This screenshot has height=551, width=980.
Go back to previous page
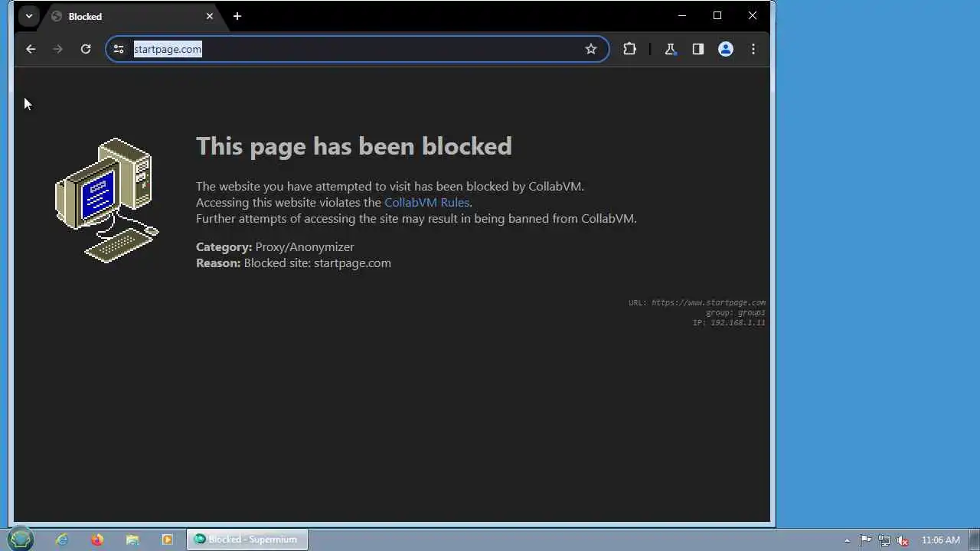click(31, 49)
